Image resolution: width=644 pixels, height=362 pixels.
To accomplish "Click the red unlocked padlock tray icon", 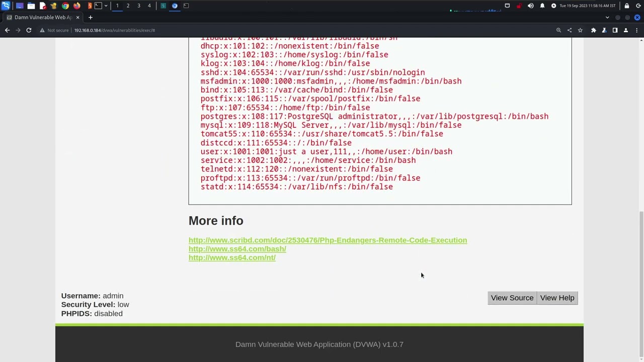I will point(519,6).
